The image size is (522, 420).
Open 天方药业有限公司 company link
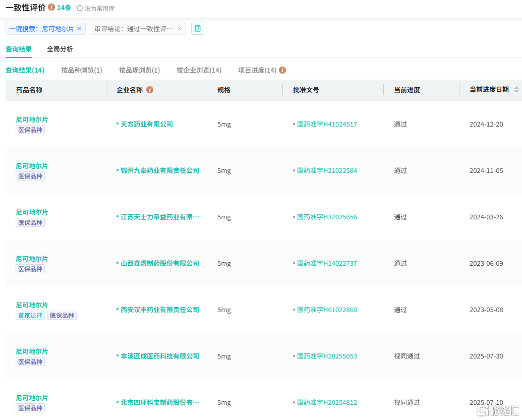(x=146, y=124)
